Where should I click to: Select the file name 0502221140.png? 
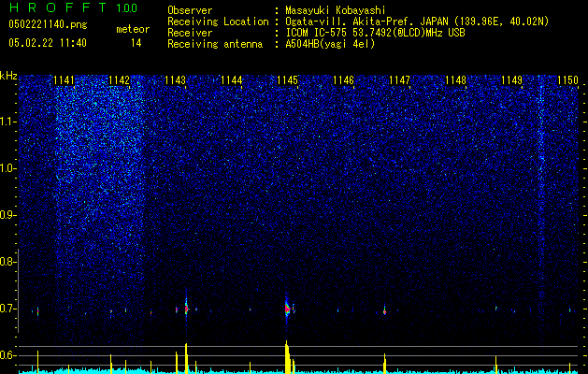point(48,24)
